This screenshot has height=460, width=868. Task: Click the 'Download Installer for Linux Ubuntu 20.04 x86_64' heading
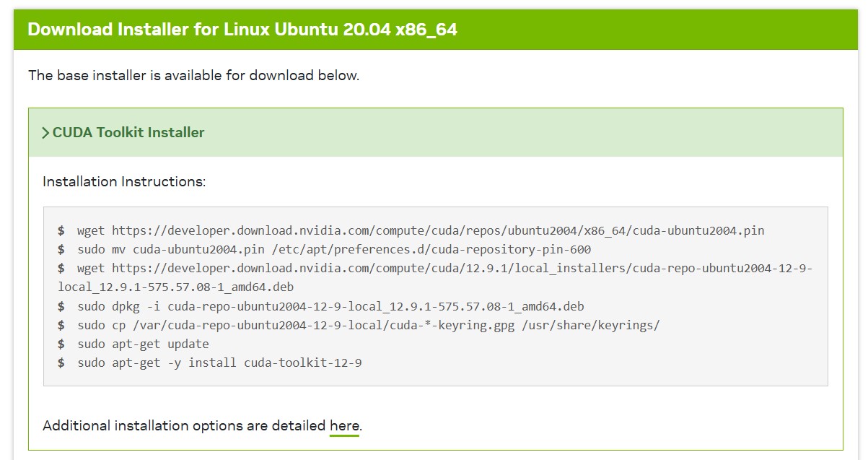(242, 30)
